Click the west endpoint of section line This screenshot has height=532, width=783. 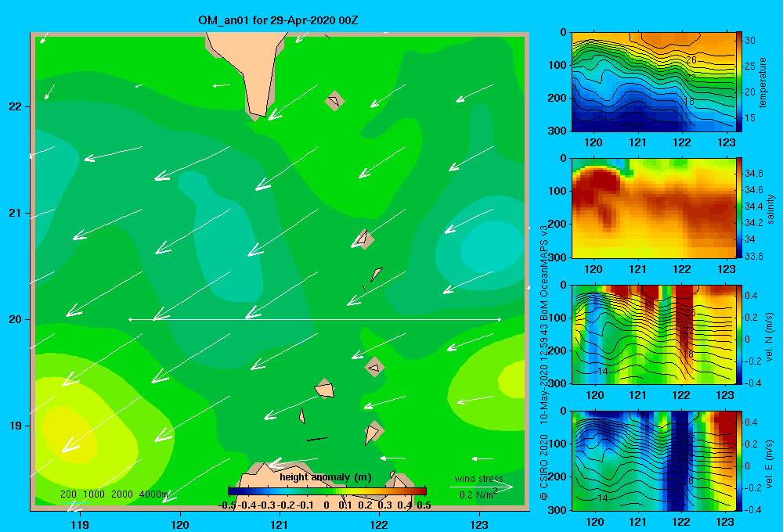point(130,319)
